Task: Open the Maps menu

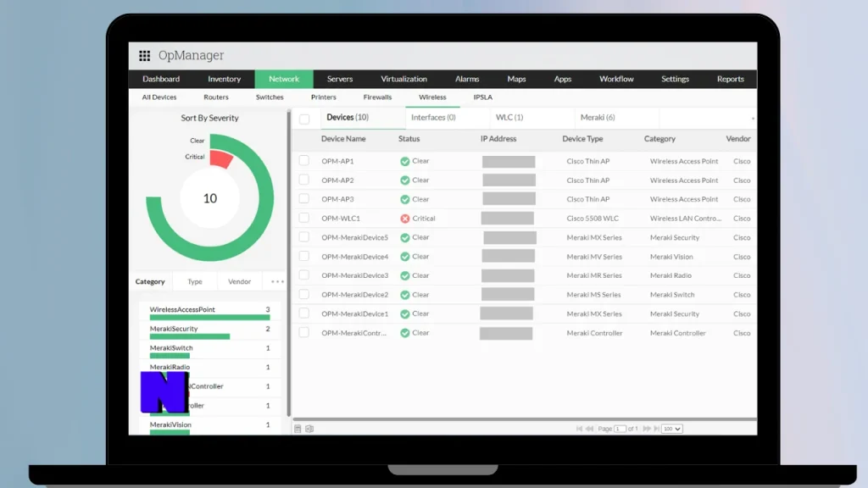Action: click(516, 79)
